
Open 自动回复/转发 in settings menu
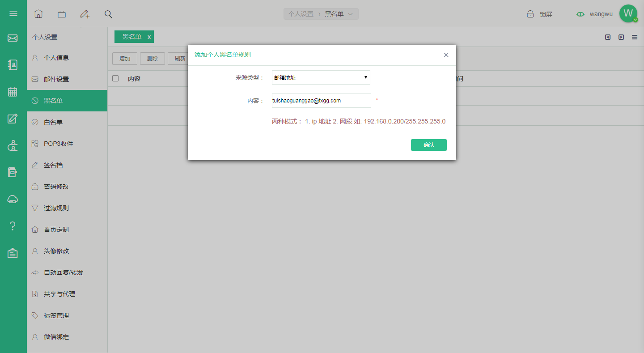(x=67, y=272)
